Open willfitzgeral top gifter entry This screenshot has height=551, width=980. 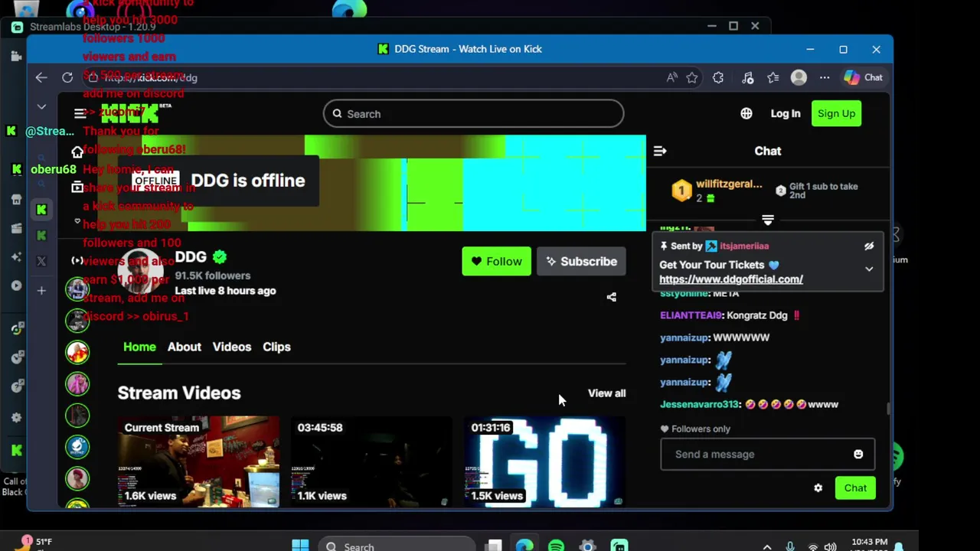(x=717, y=191)
